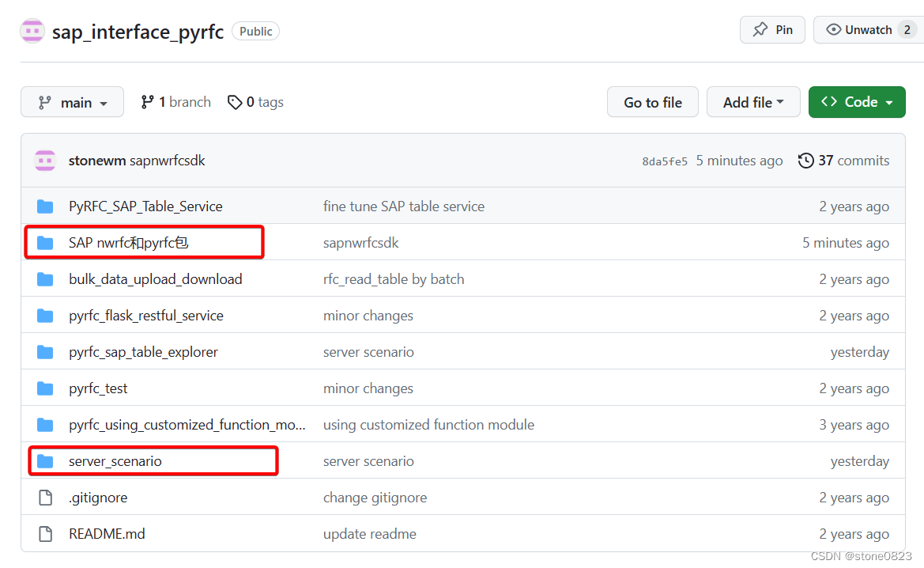View the 1 branch link

(175, 102)
